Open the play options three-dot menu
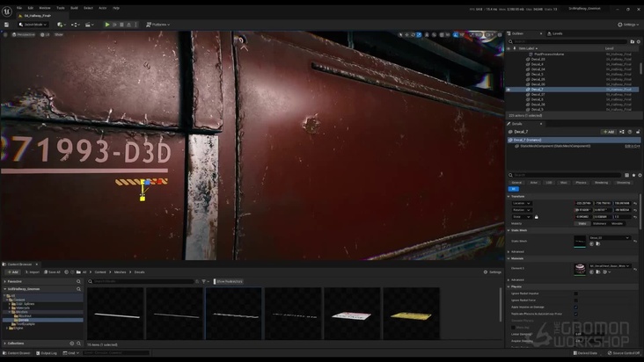The width and height of the screenshot is (644, 362). coord(136,25)
